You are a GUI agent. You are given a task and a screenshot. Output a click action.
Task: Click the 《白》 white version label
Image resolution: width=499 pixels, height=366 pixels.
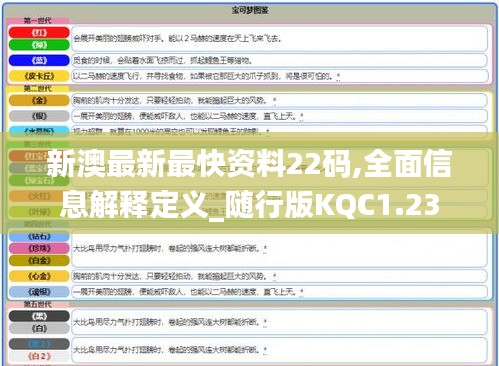pos(39,328)
